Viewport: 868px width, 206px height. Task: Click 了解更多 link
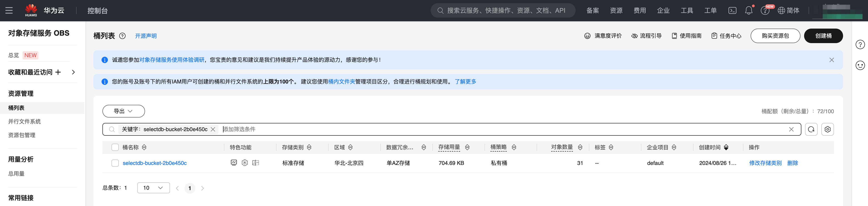(466, 82)
